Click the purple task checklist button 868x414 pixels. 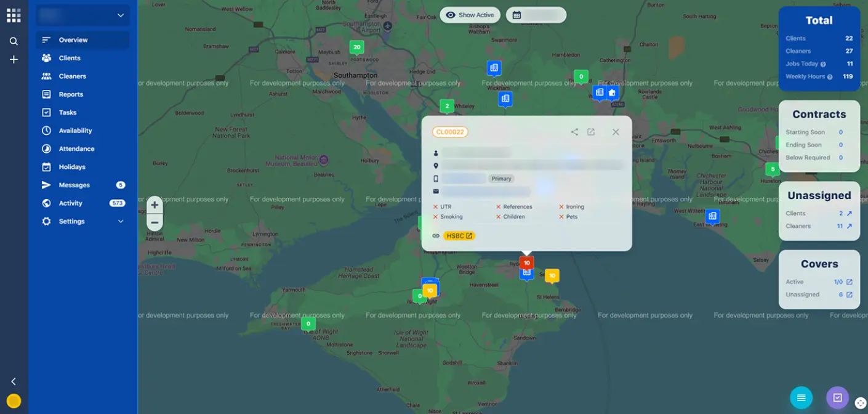click(x=837, y=398)
